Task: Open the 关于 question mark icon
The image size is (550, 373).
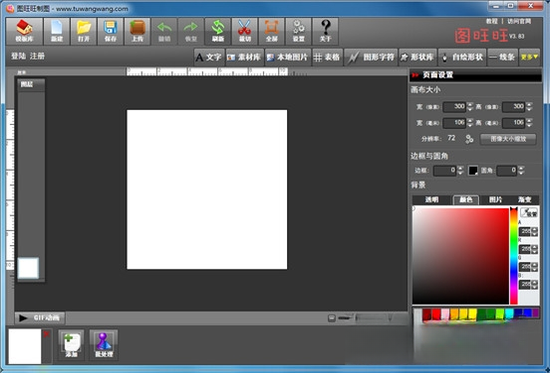Action: (326, 31)
